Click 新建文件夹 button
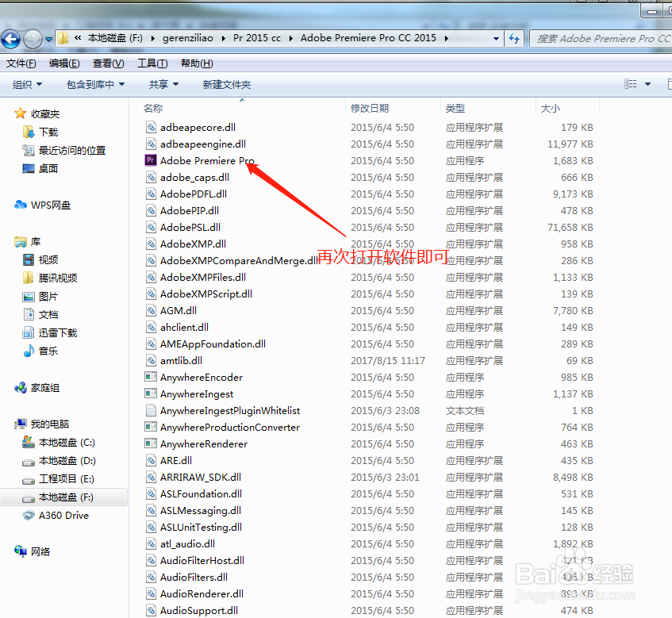This screenshot has height=618, width=672. 227,84
